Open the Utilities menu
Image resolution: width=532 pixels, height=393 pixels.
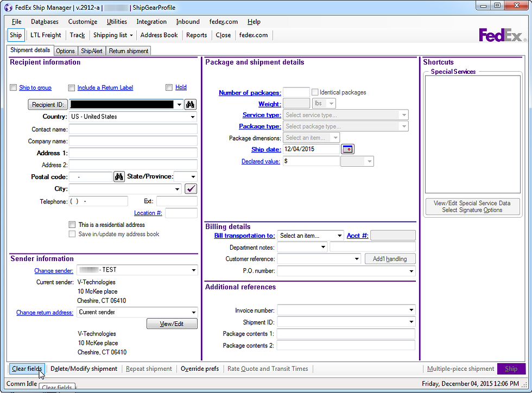pos(117,22)
